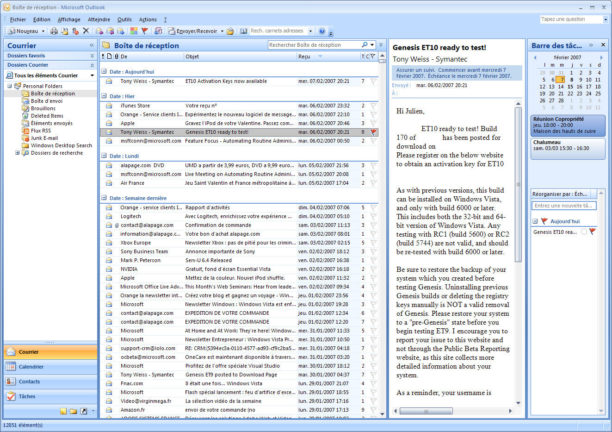Toggle the flag on the iTunes Store email row
Screen dimensions: 612x432
374,106
